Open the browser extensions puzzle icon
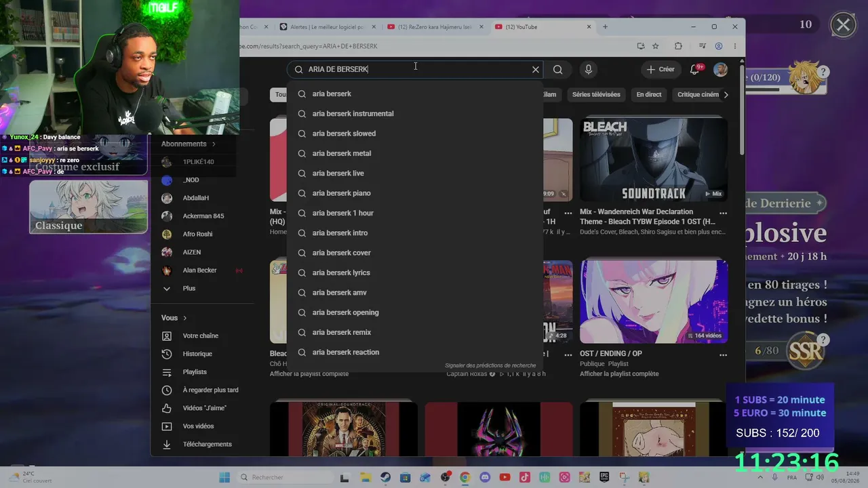This screenshot has width=868, height=488. pyautogui.click(x=678, y=46)
